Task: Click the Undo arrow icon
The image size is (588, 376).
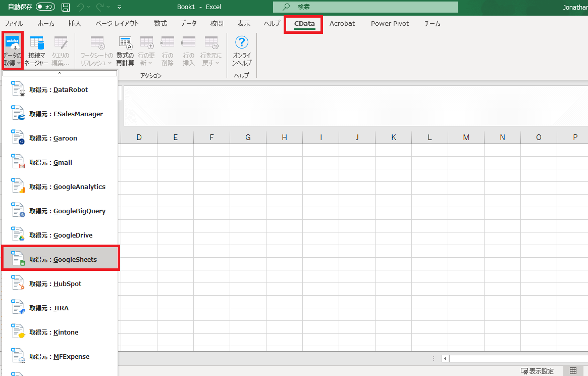Action: coord(80,7)
